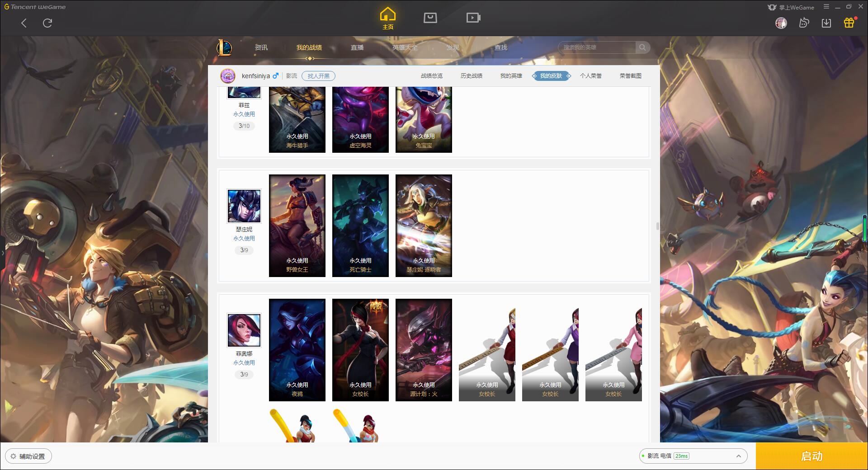
Task: Click the 找人开黑 button
Action: (x=319, y=76)
